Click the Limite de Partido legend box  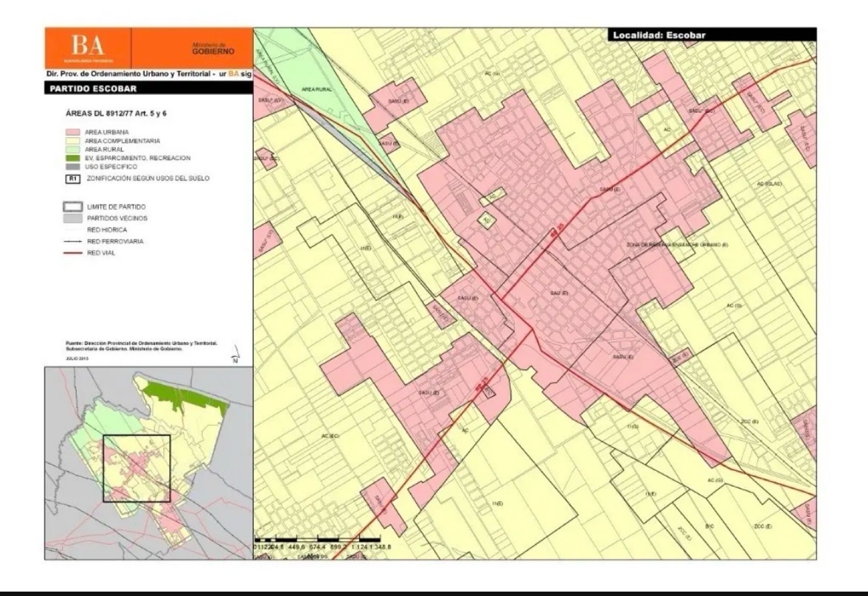point(73,207)
